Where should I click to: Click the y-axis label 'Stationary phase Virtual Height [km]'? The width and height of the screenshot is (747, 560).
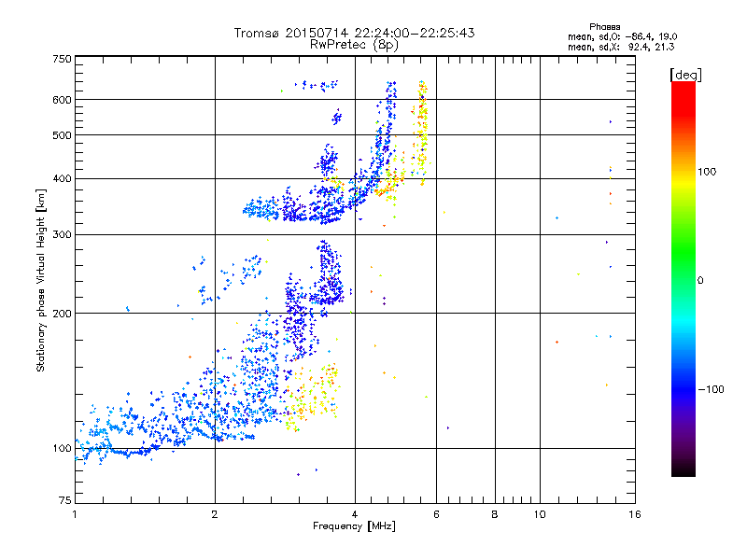pyautogui.click(x=41, y=280)
